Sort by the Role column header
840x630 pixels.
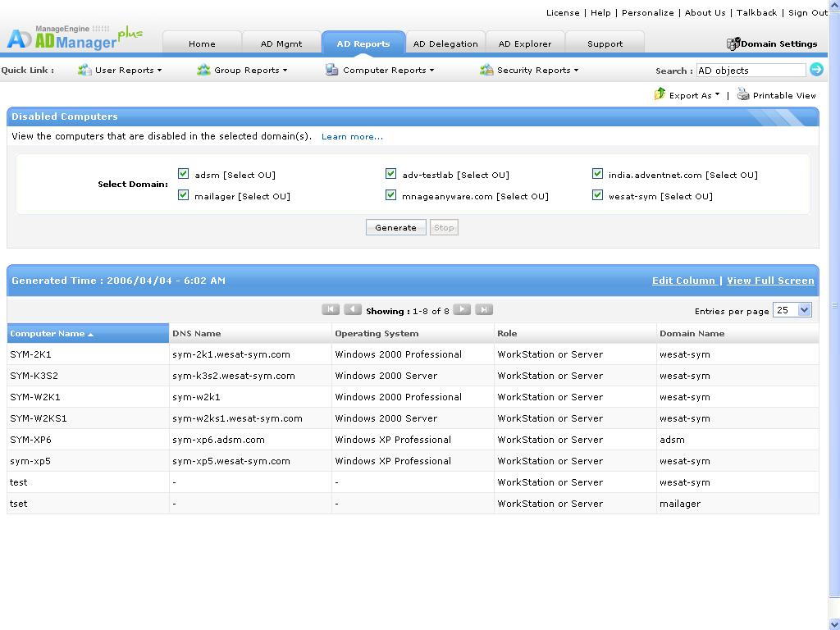tap(575, 333)
